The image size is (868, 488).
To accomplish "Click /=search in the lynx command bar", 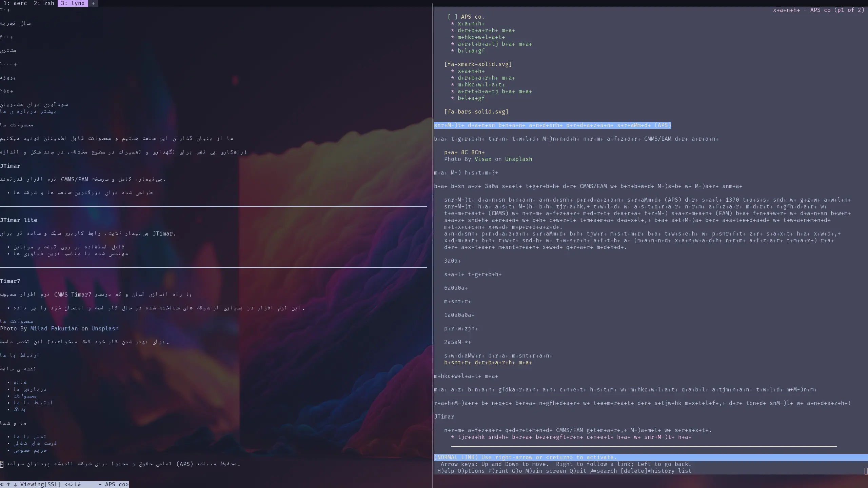I will [x=604, y=471].
